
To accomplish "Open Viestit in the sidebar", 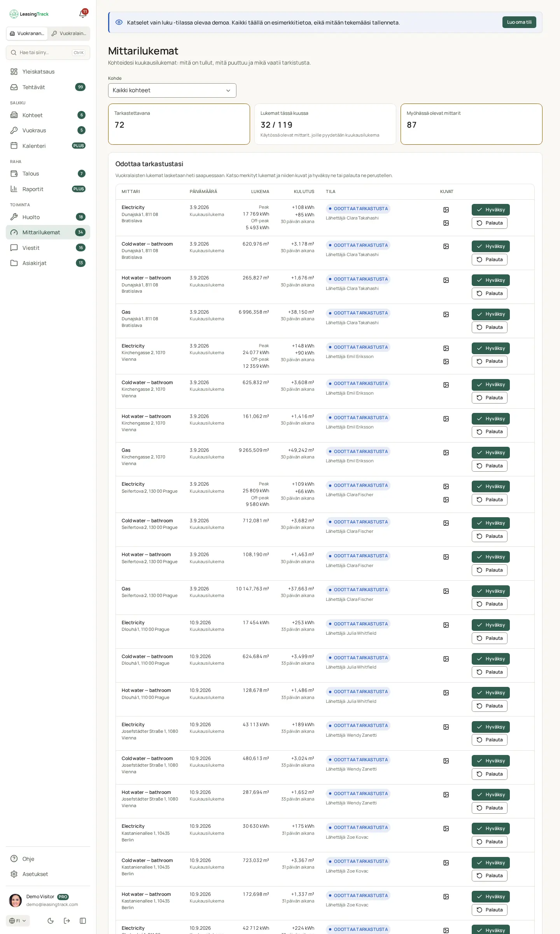I will 48,248.
